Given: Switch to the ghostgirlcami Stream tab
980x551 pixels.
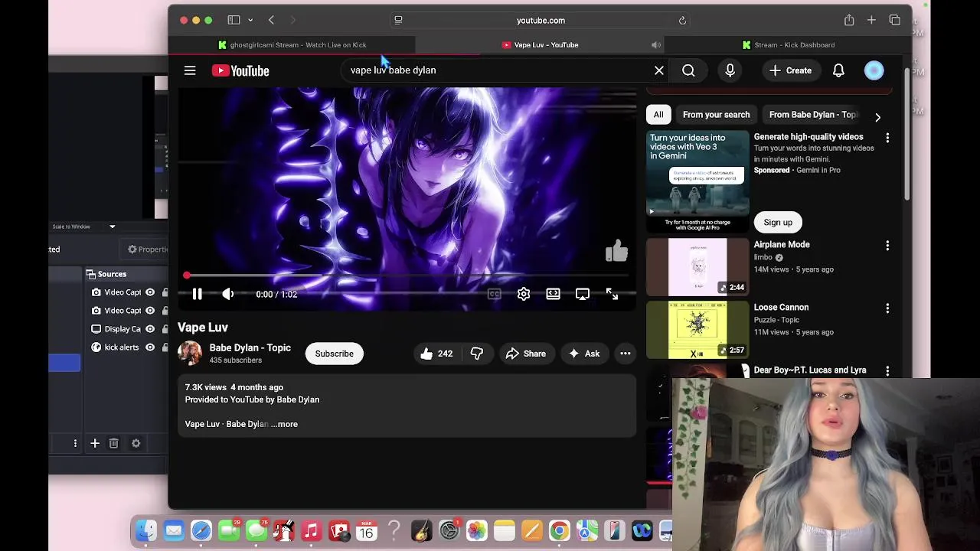Looking at the screenshot, I should point(292,45).
